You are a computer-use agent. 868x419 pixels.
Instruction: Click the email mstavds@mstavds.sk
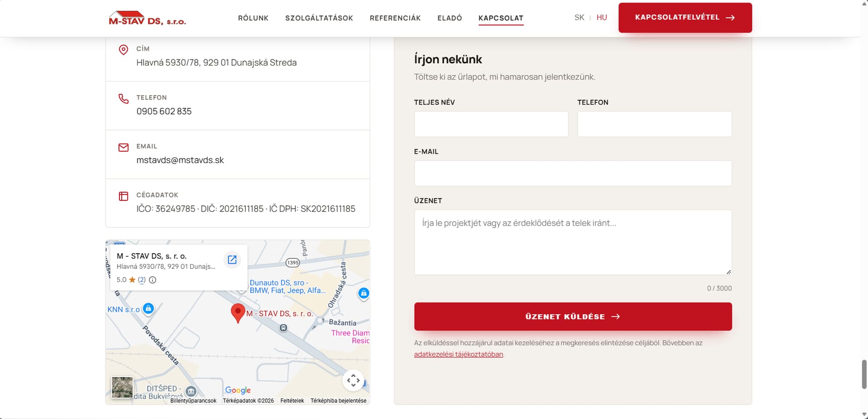pos(180,160)
